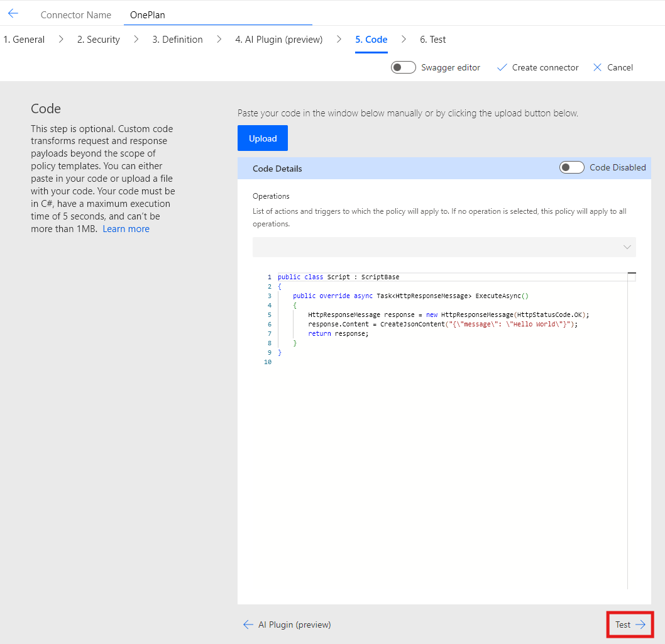
Task: Edit the OnePlan connector name field
Action: [x=217, y=15]
